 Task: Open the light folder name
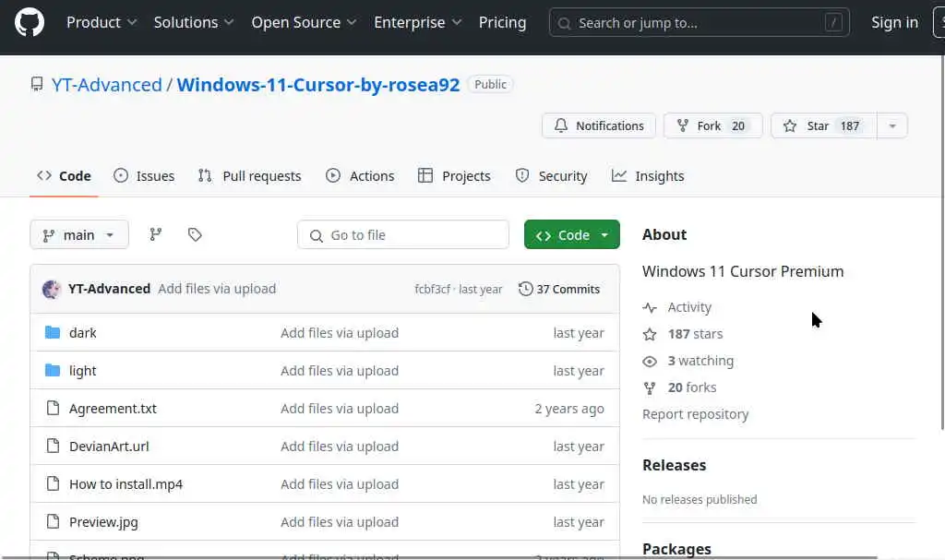[x=82, y=371]
